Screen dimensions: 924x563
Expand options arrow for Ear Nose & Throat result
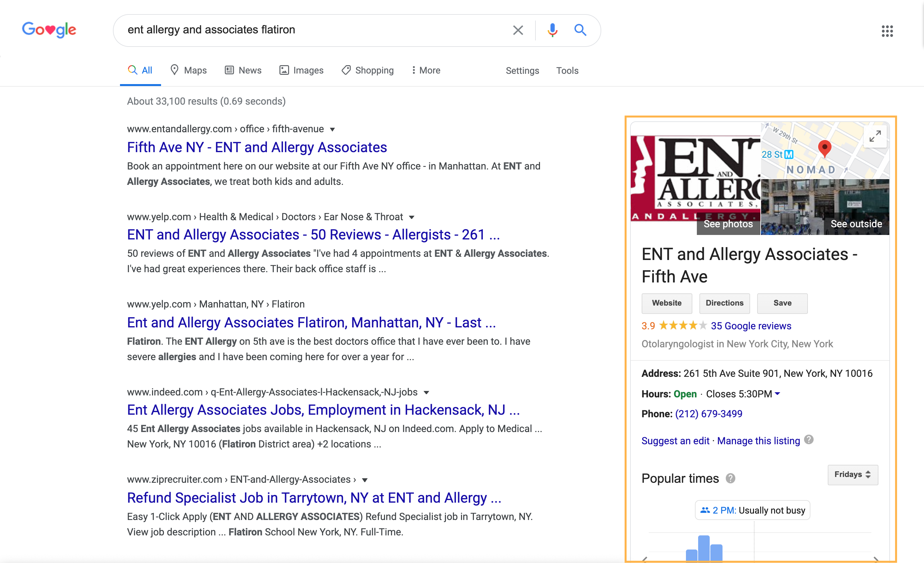click(412, 218)
